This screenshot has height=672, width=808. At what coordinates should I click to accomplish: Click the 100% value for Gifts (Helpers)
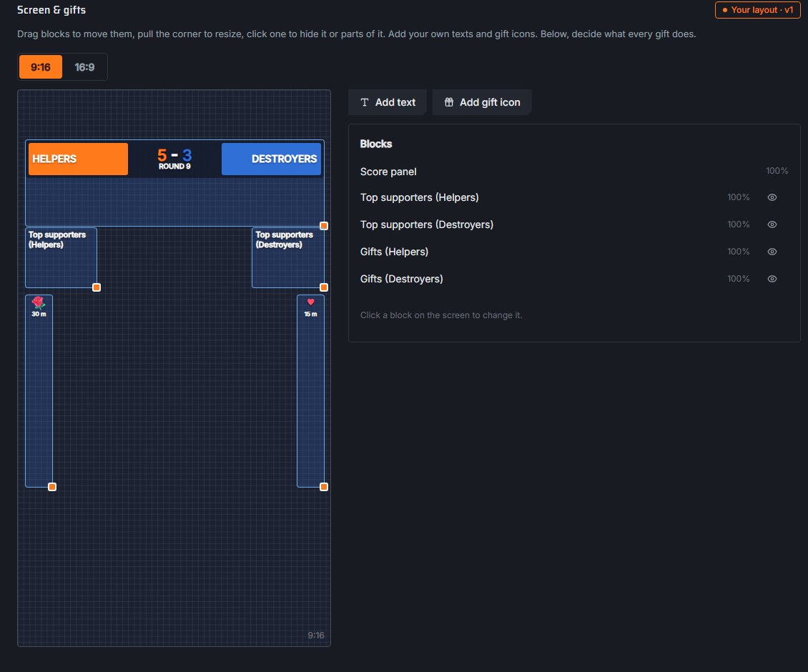tap(739, 252)
